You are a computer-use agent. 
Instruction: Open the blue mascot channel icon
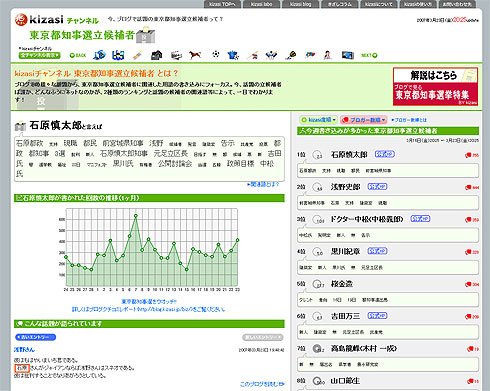tap(272, 55)
